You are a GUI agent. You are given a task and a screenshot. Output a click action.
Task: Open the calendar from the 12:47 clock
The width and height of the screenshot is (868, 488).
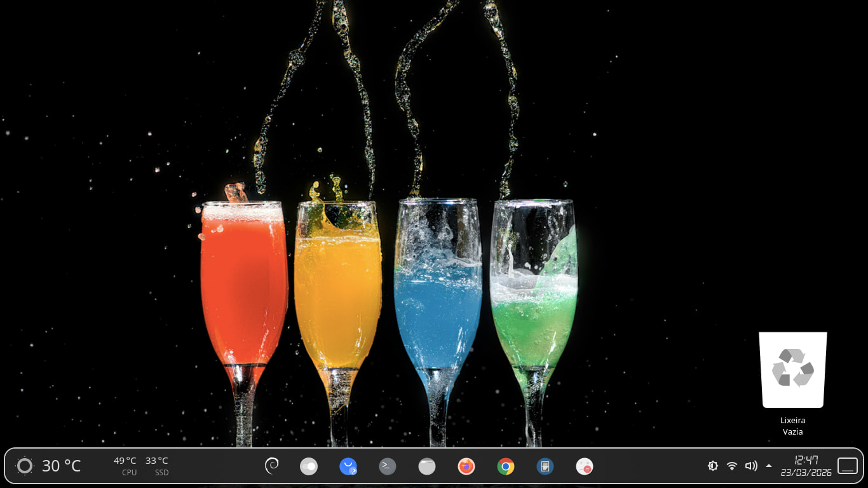pos(806,466)
